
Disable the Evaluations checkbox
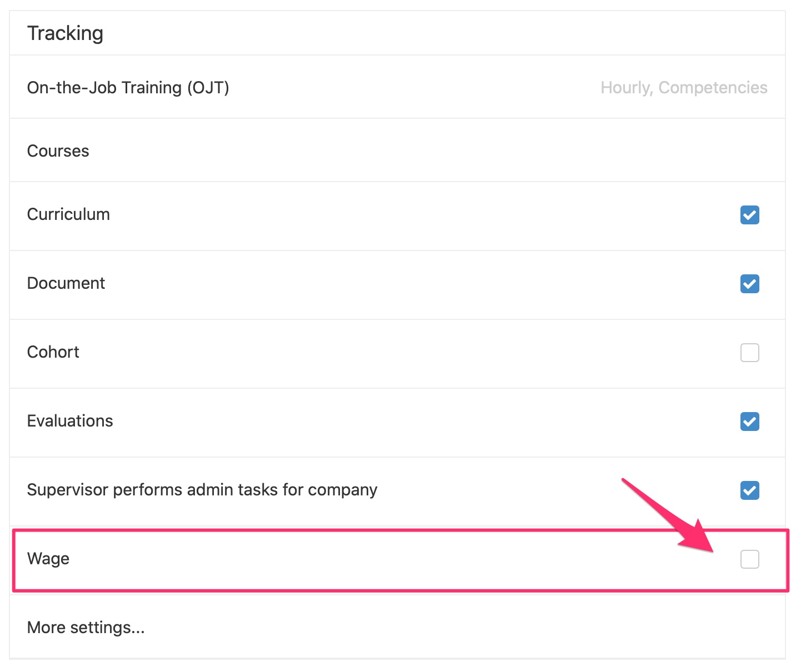pos(749,422)
